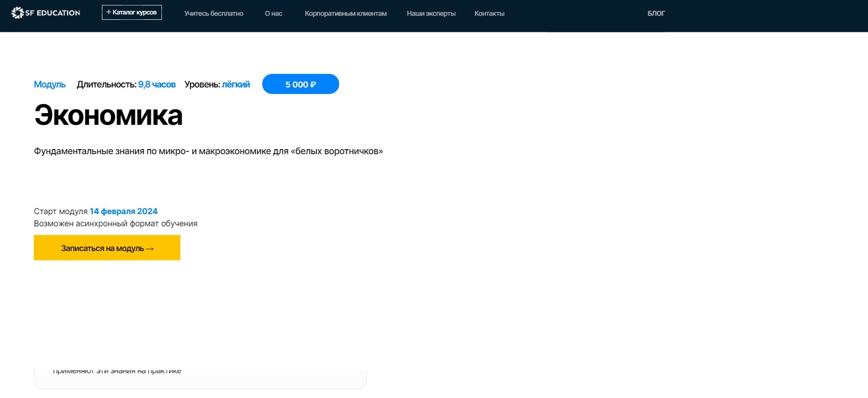
Task: Visit the БЛОГ link in the header
Action: 656,14
